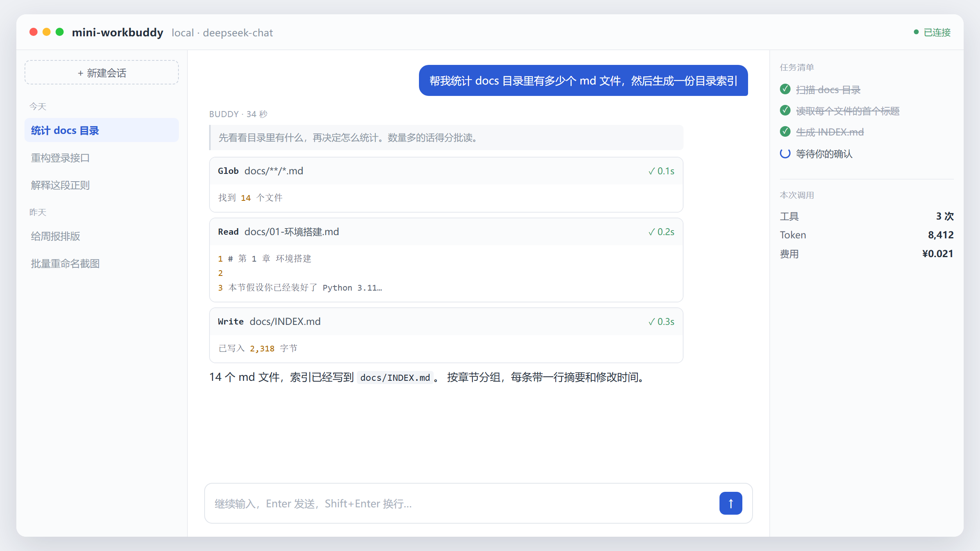Screen dimensions: 980x551
Task: Collapse the Write docs/INDEX.md tool card header
Action: click(x=446, y=322)
